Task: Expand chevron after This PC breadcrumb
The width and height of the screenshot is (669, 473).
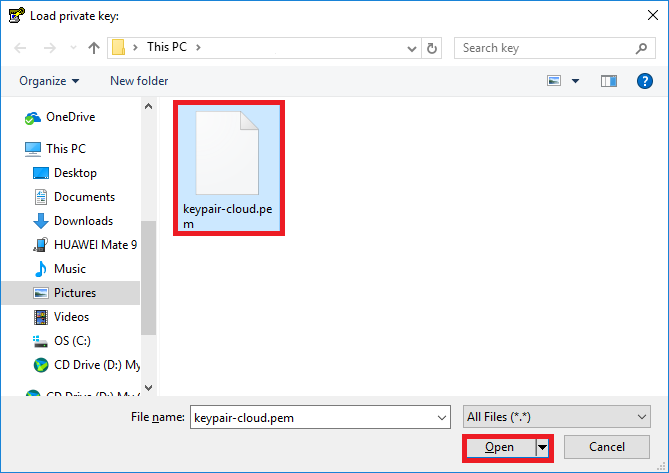Action: point(198,47)
